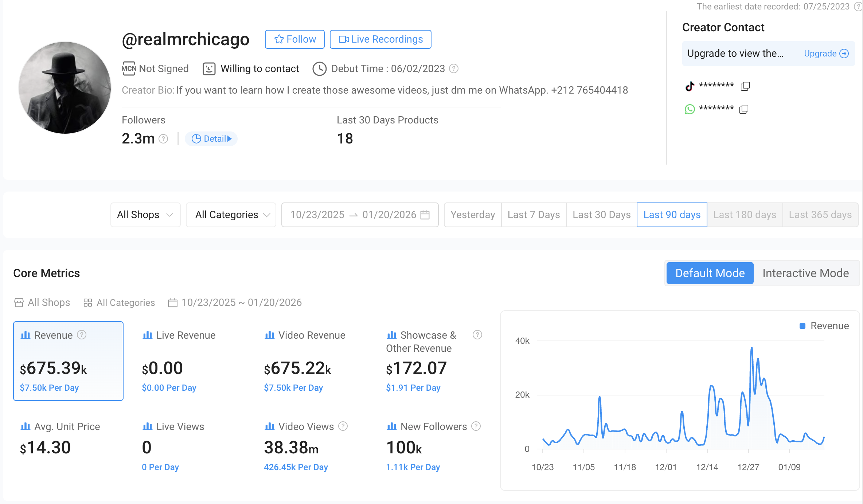This screenshot has height=504, width=863.
Task: Select Default Mode view
Action: (x=710, y=273)
